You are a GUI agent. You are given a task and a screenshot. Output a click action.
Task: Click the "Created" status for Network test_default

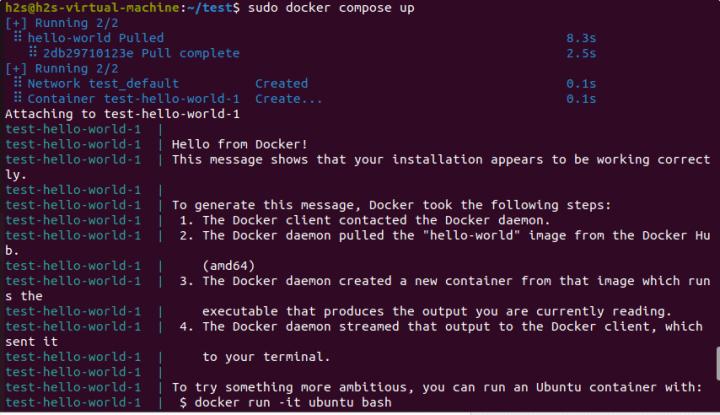(x=281, y=84)
